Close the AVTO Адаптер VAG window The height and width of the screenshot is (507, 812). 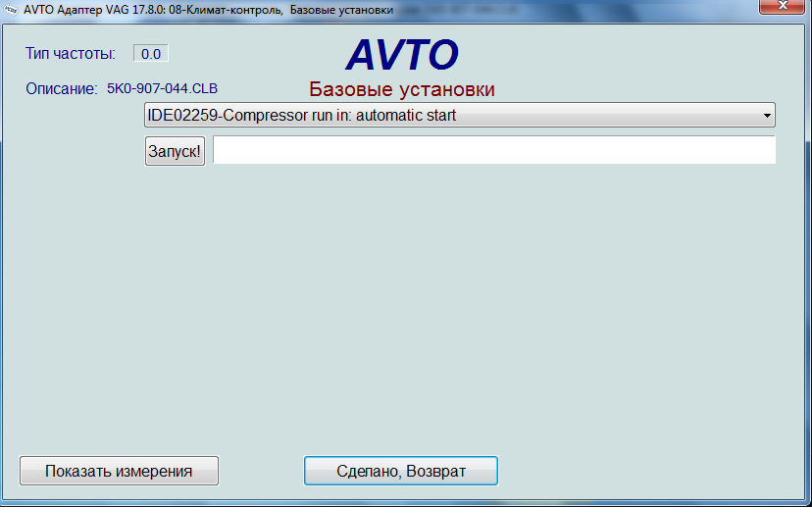[x=783, y=6]
